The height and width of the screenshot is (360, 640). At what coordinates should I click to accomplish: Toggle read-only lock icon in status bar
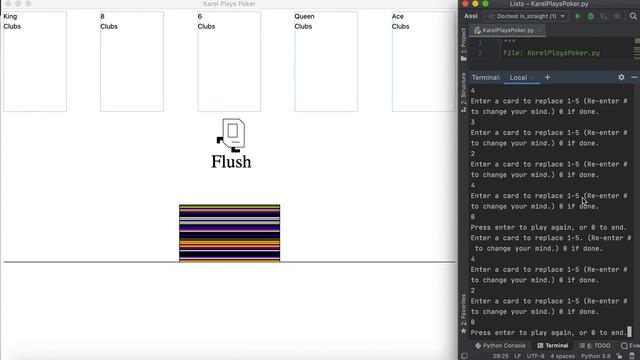[620, 356]
